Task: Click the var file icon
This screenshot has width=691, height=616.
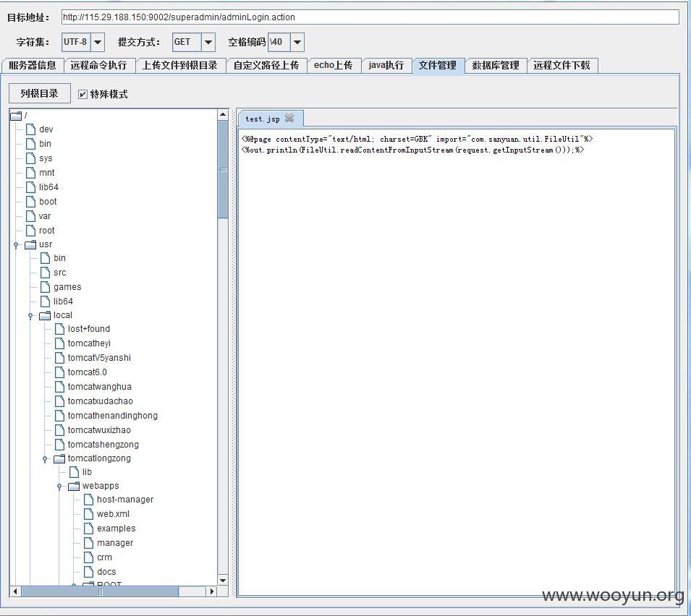Action: coord(30,216)
